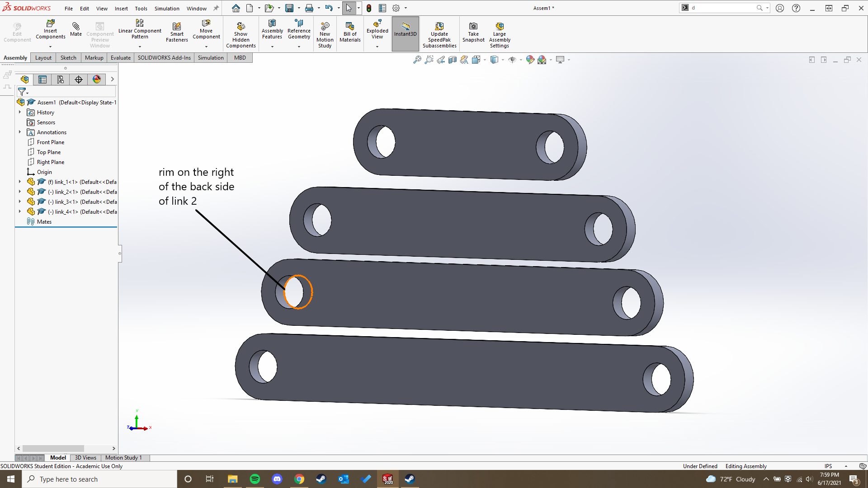Open the Insert Components tool

tap(50, 31)
